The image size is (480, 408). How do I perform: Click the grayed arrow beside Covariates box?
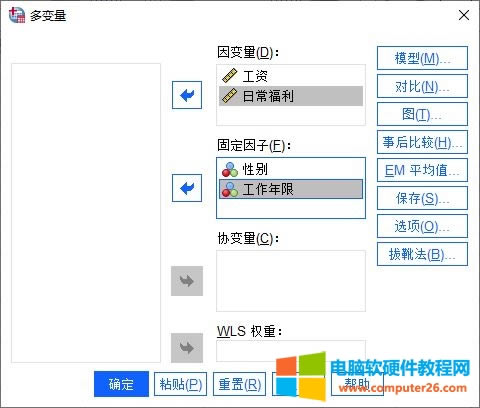(187, 281)
